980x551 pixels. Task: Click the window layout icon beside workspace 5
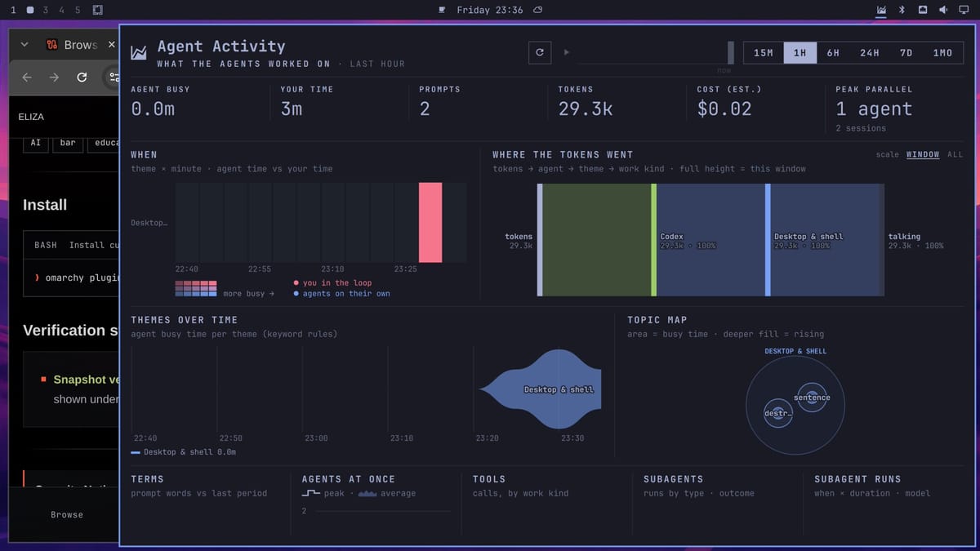(98, 10)
